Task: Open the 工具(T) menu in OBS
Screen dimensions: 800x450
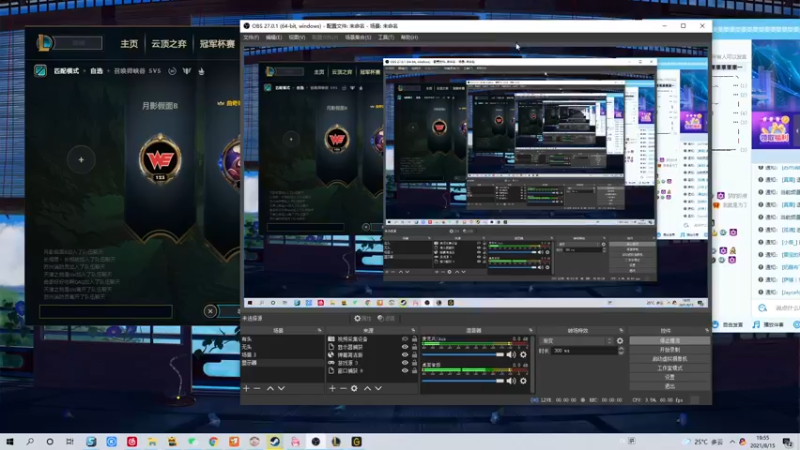Action: (386, 37)
